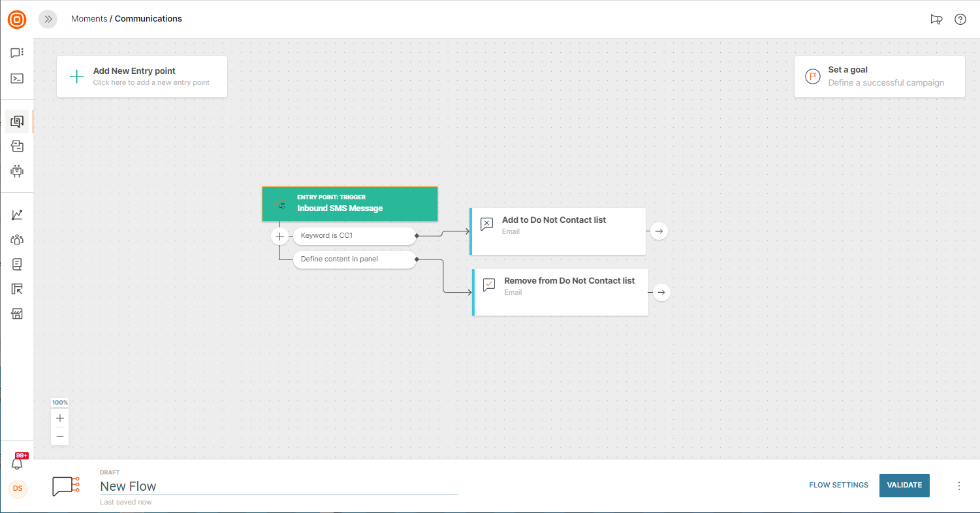The height and width of the screenshot is (513, 980).
Task: Click the DS user avatar
Action: click(x=18, y=488)
